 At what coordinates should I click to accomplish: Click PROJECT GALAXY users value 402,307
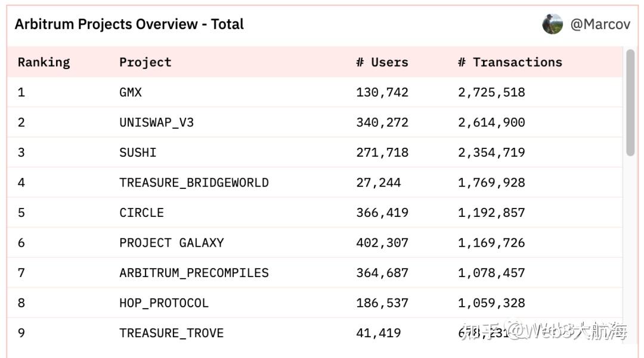pyautogui.click(x=382, y=243)
